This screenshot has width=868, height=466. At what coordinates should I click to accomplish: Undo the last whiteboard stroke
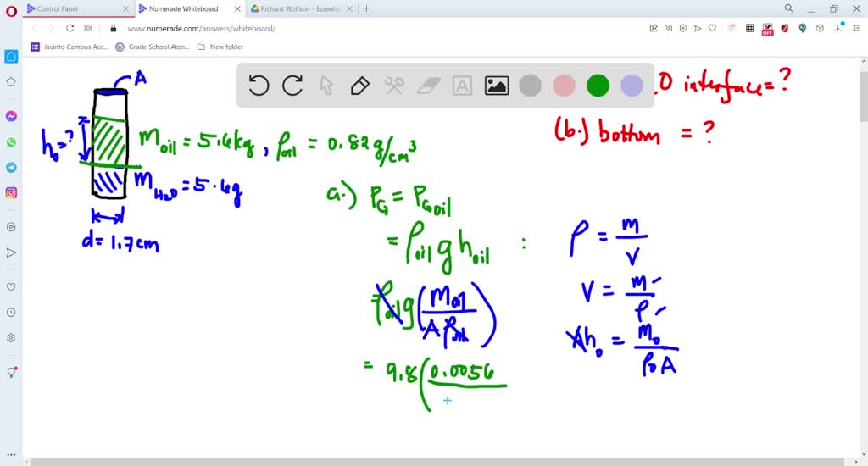[x=259, y=86]
